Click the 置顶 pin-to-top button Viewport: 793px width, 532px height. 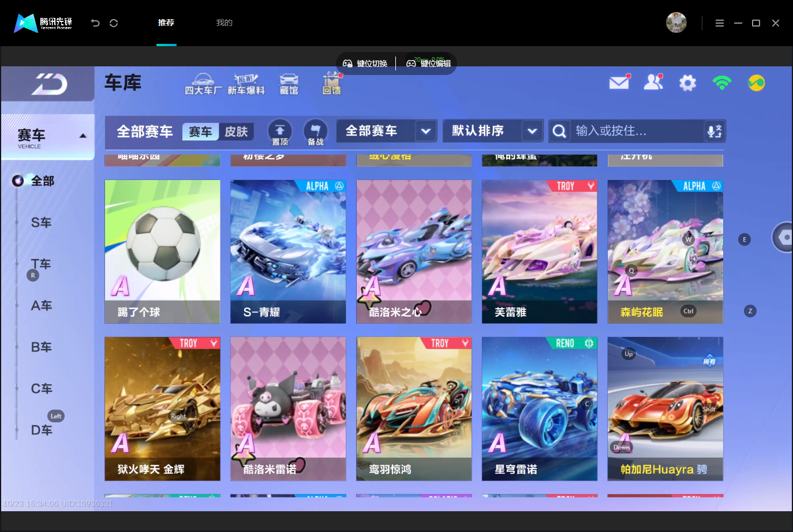click(x=280, y=132)
